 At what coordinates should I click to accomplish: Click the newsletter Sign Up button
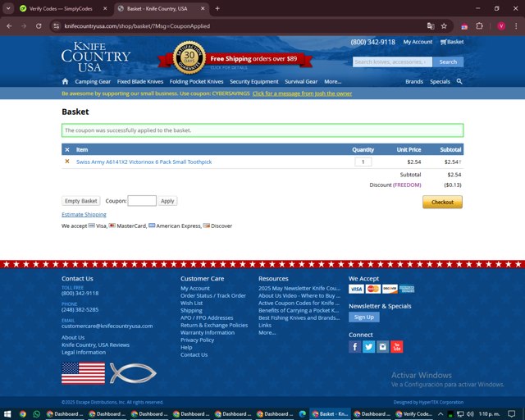tap(364, 317)
